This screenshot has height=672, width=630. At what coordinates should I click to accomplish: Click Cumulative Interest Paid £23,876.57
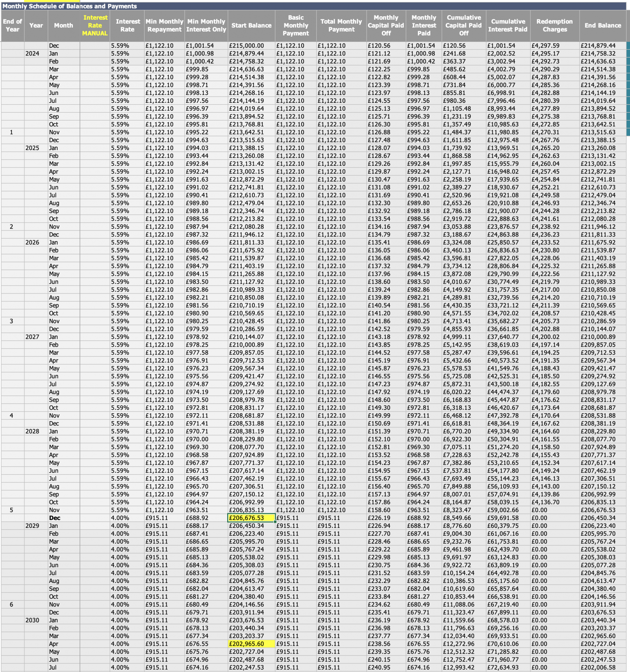[508, 227]
